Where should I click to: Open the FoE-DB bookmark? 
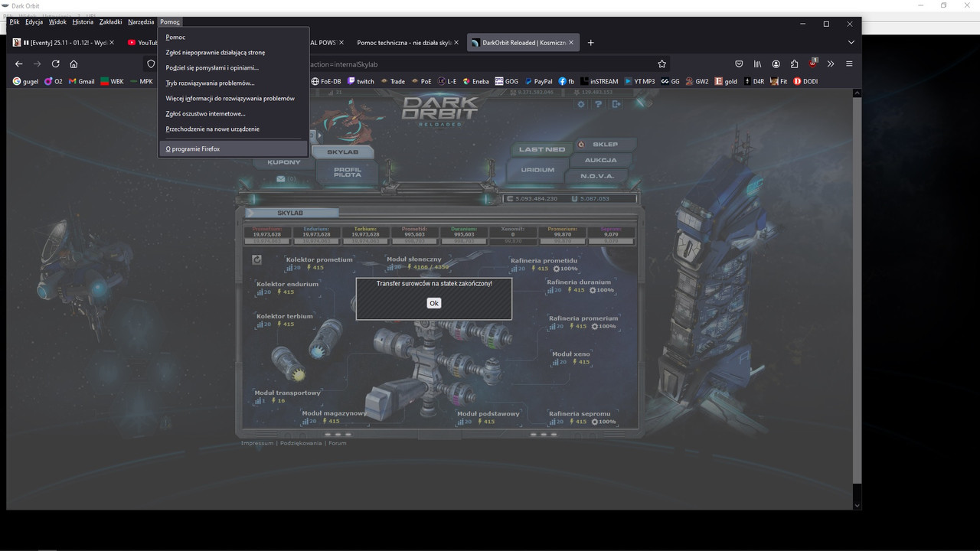(326, 81)
